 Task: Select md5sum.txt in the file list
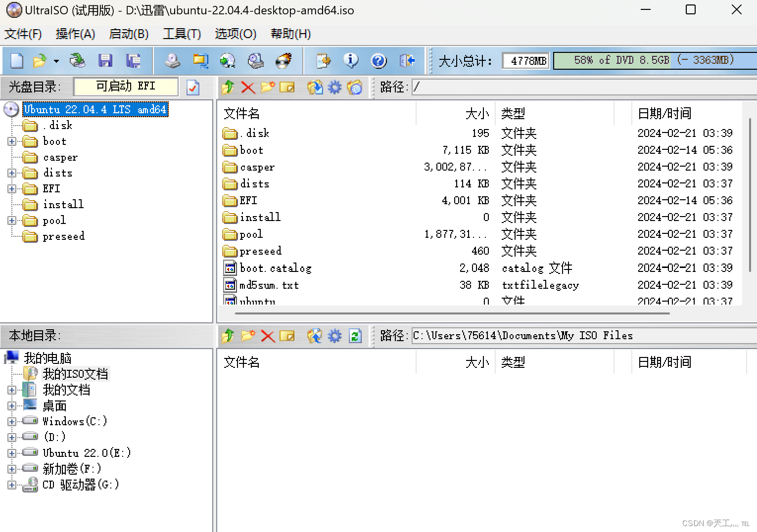269,285
